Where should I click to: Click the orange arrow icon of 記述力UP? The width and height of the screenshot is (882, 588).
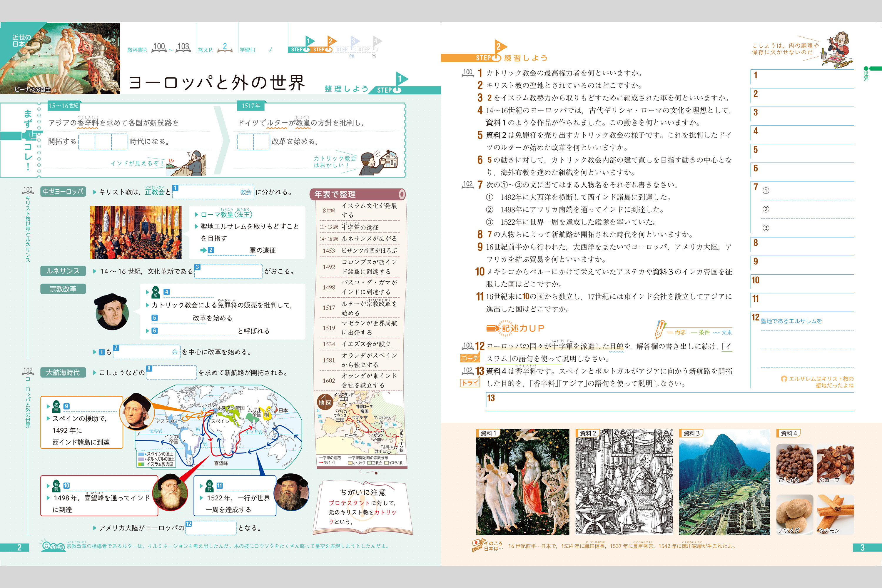pyautogui.click(x=493, y=328)
